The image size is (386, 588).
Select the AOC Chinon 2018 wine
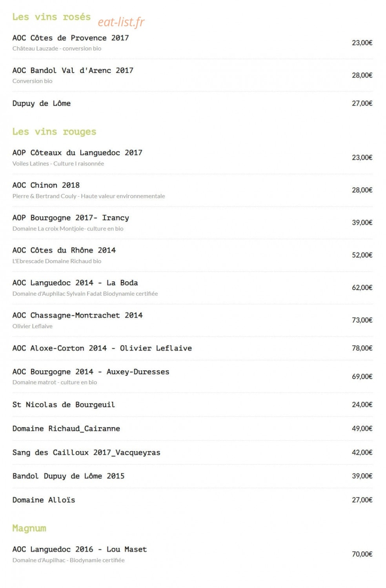pos(46,185)
